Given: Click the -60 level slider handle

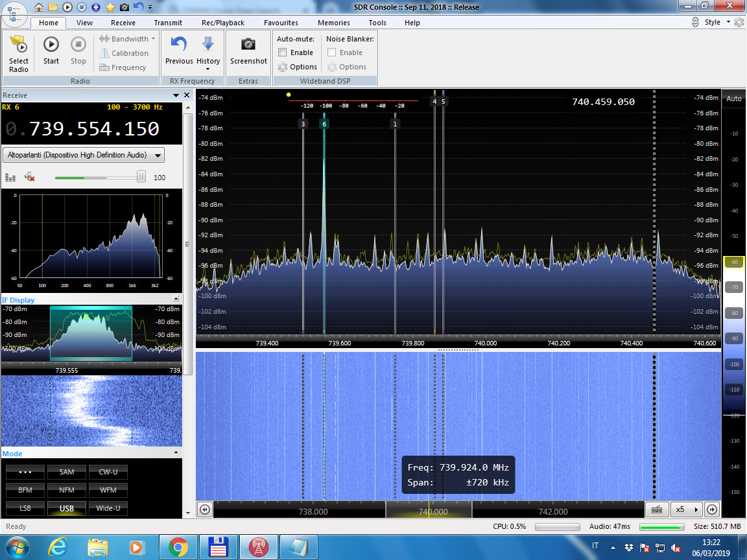Looking at the screenshot, I should (734, 262).
